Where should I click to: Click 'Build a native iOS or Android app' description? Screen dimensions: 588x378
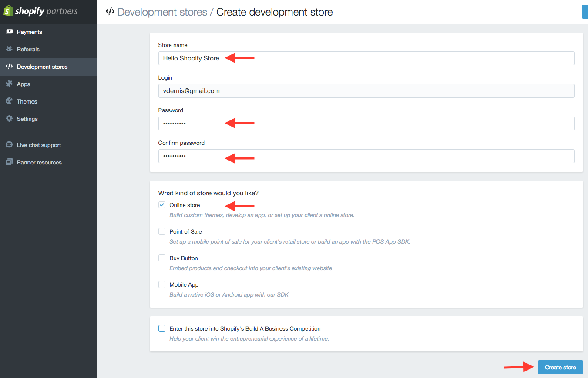click(229, 294)
